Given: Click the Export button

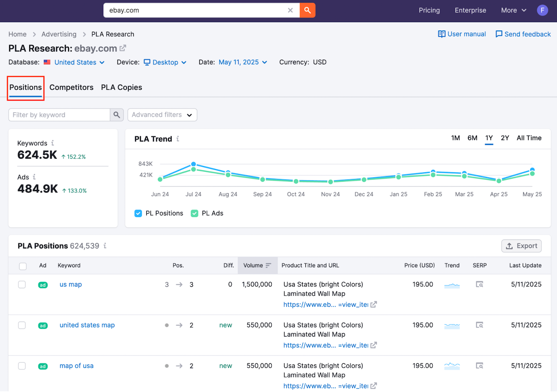Looking at the screenshot, I should pos(521,246).
